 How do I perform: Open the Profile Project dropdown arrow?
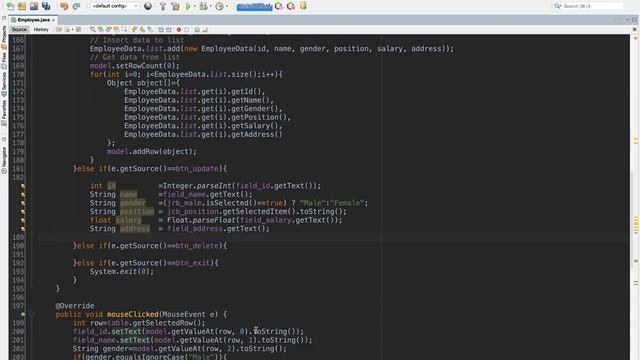point(227,6)
